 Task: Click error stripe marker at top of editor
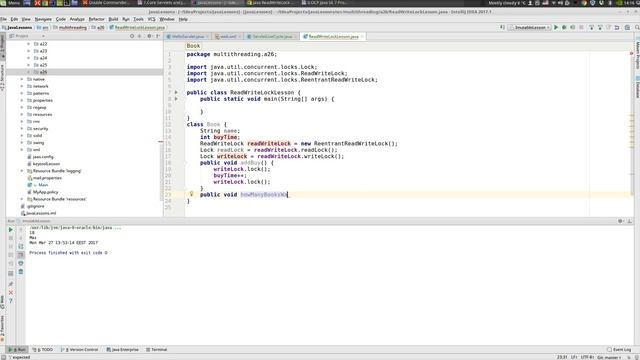631,53
